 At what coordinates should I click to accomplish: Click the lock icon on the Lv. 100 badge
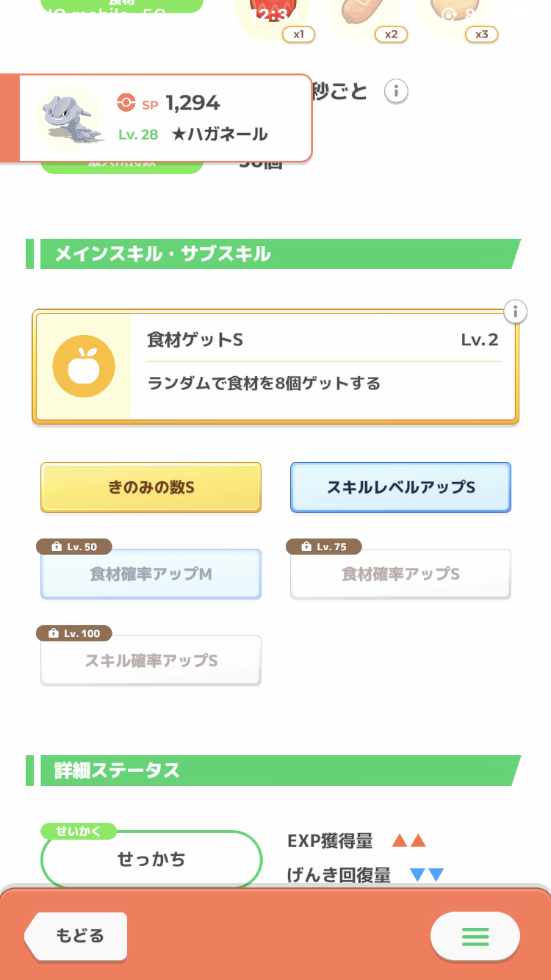[x=53, y=633]
